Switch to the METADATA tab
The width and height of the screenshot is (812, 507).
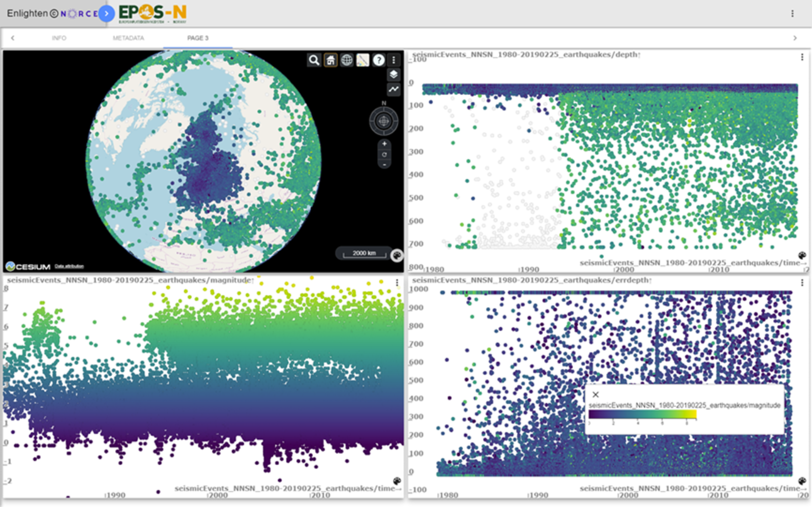tap(128, 38)
